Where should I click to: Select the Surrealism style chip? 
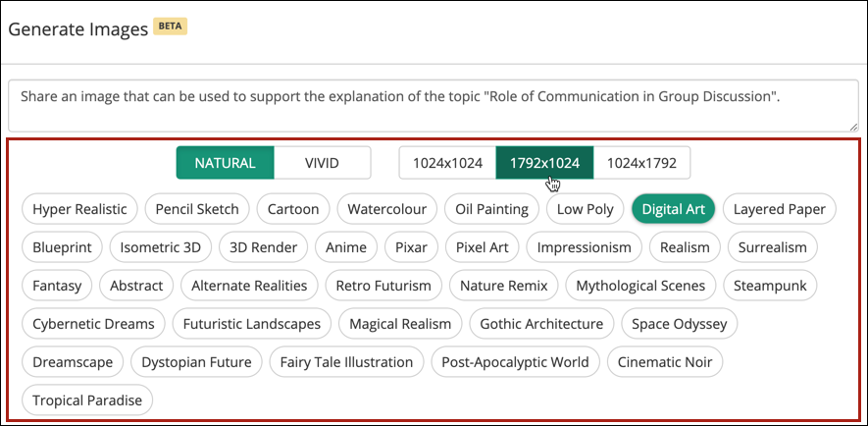773,247
